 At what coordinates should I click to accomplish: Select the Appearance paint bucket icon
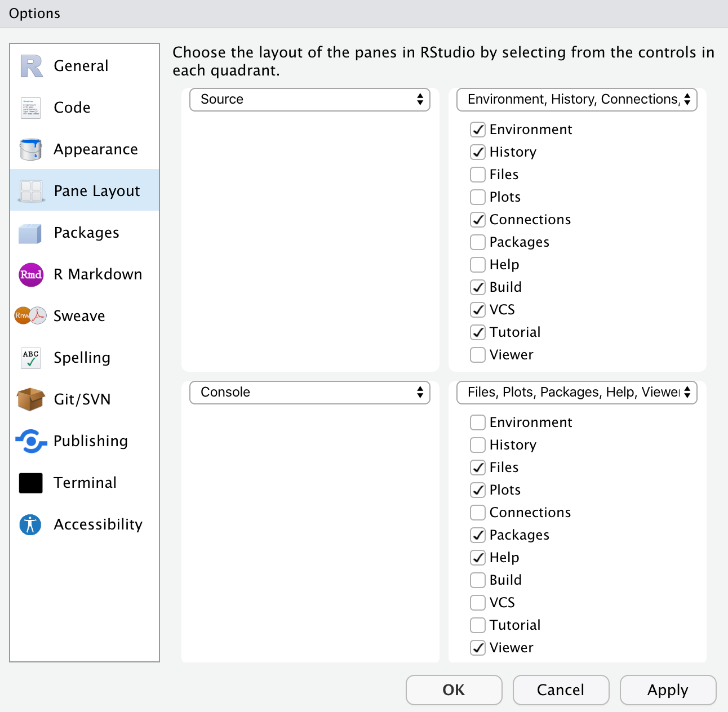point(30,149)
